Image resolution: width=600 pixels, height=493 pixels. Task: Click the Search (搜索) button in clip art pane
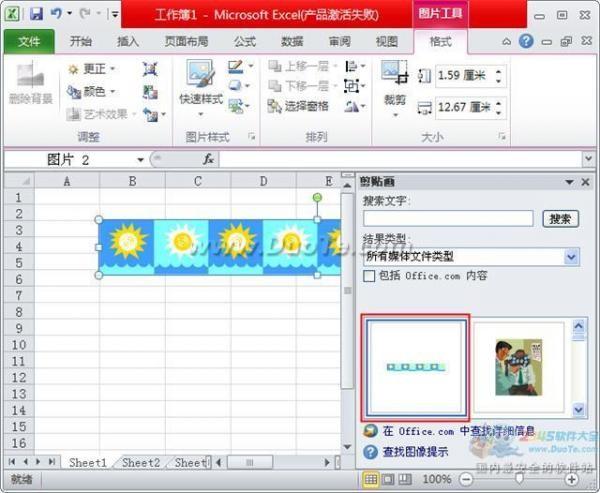click(561, 218)
